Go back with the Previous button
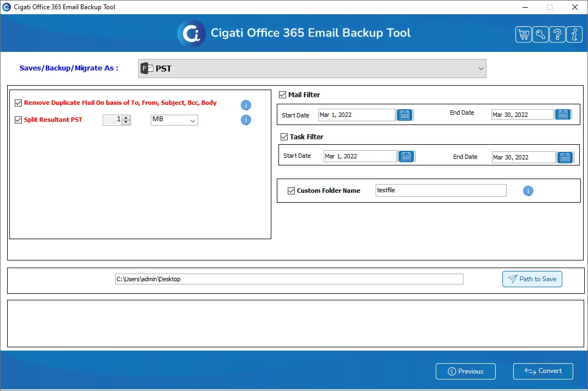Screen dimensions: 588x391 pos(465,371)
